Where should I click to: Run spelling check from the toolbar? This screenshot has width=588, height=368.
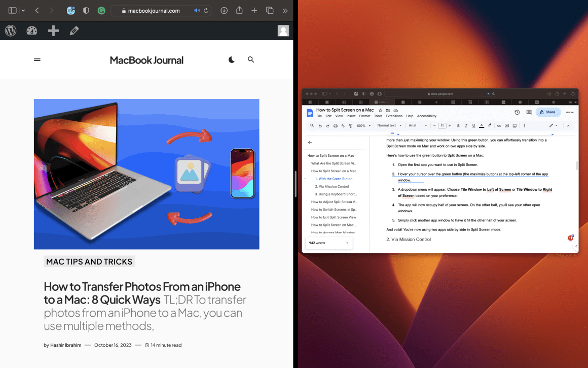point(342,125)
